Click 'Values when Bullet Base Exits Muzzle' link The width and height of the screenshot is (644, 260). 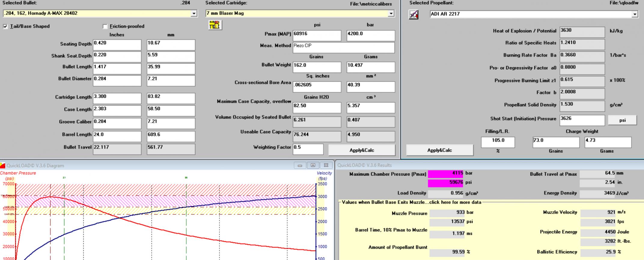pyautogui.click(x=411, y=202)
